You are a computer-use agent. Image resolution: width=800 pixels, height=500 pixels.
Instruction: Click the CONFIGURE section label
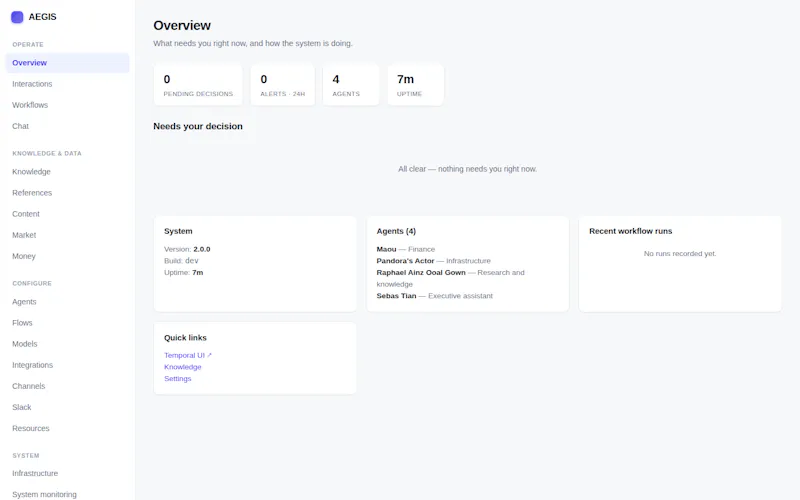(x=32, y=283)
